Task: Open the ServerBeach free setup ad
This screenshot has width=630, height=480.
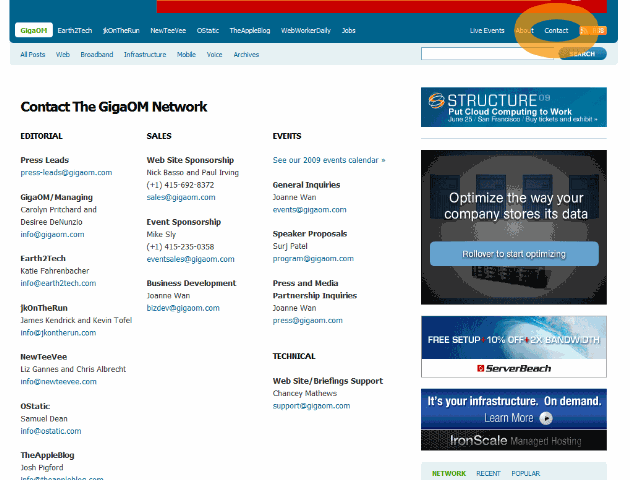Action: coord(513,346)
